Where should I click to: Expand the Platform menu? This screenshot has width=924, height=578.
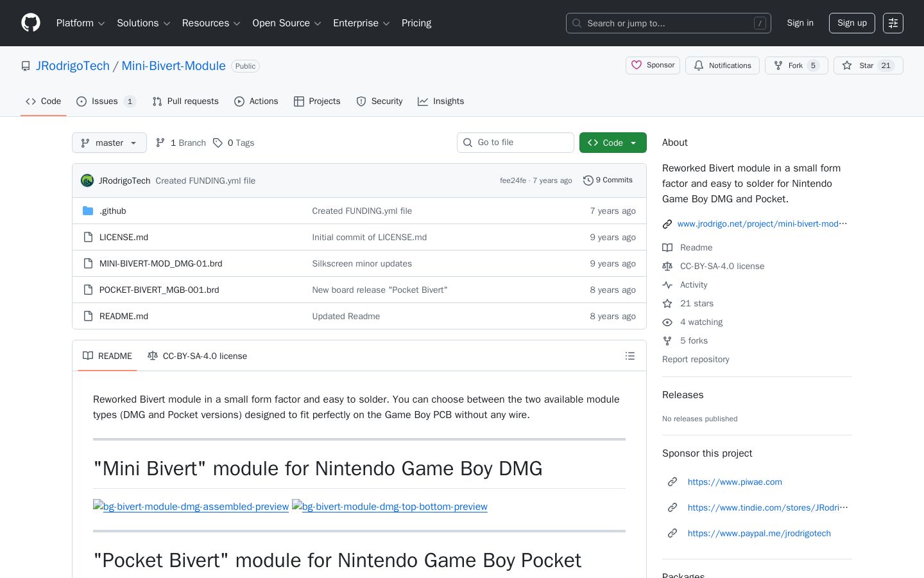click(x=81, y=23)
